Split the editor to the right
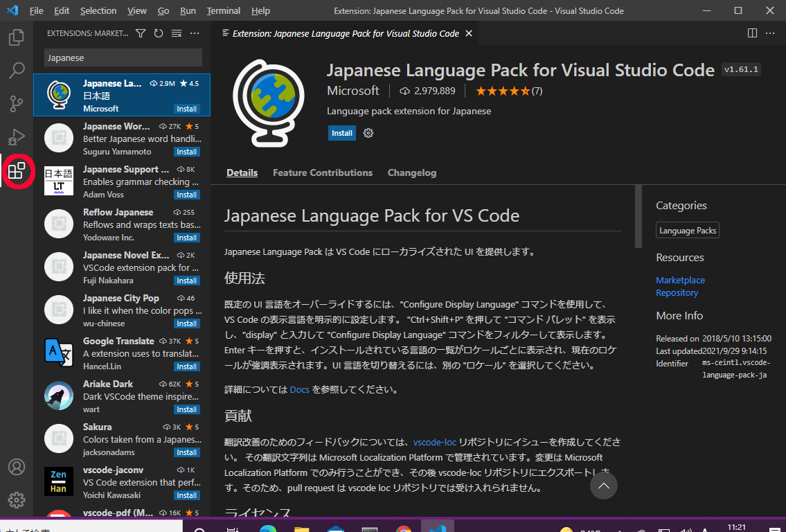Viewport: 786px width, 532px height. click(x=753, y=33)
